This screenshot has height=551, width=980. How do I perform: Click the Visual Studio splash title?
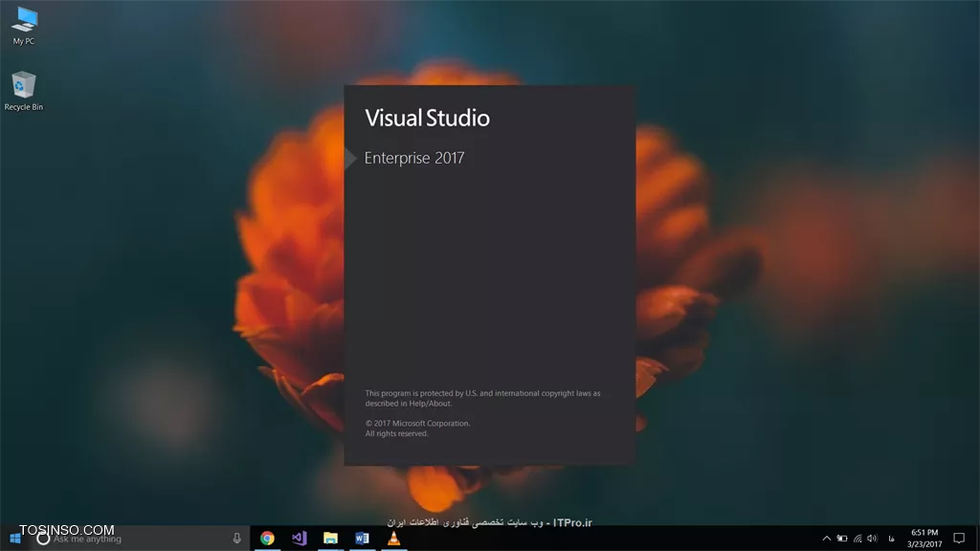(428, 118)
